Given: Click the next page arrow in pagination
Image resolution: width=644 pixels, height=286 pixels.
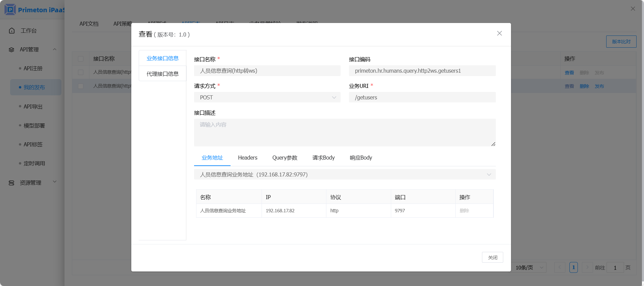Looking at the screenshot, I should 587,267.
